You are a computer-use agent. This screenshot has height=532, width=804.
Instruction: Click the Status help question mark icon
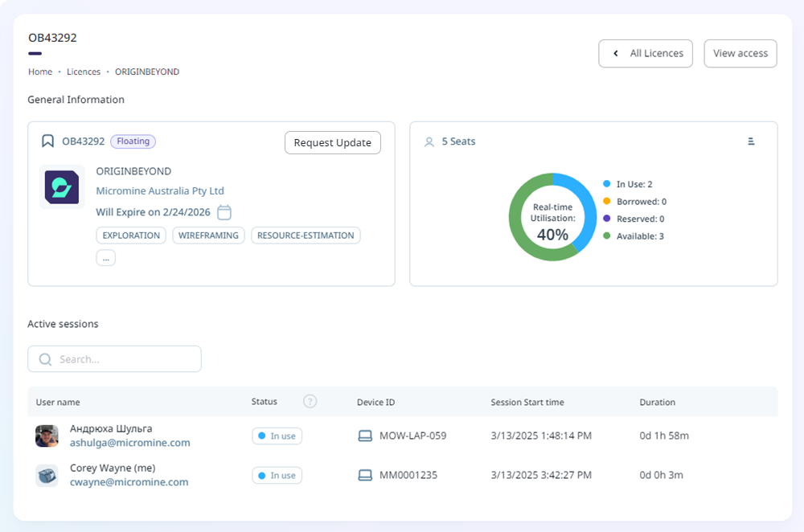click(x=310, y=402)
